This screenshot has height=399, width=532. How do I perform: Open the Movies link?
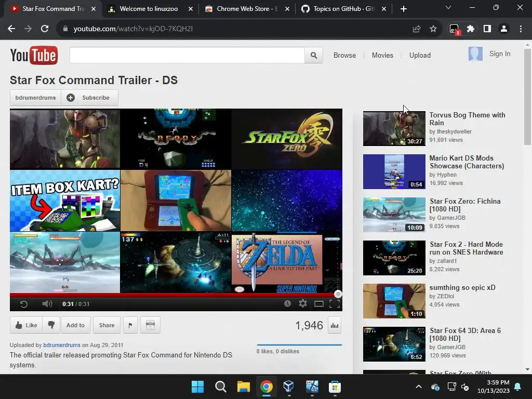pos(382,55)
